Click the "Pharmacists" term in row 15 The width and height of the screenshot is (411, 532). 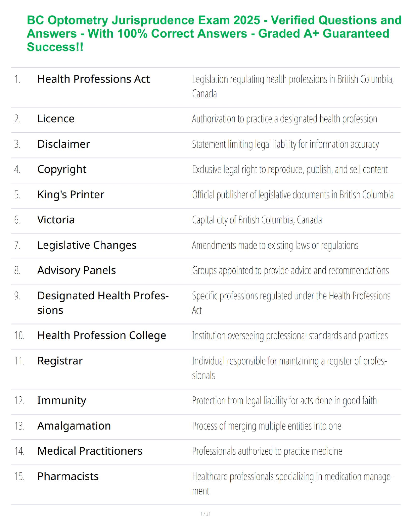pos(68,476)
